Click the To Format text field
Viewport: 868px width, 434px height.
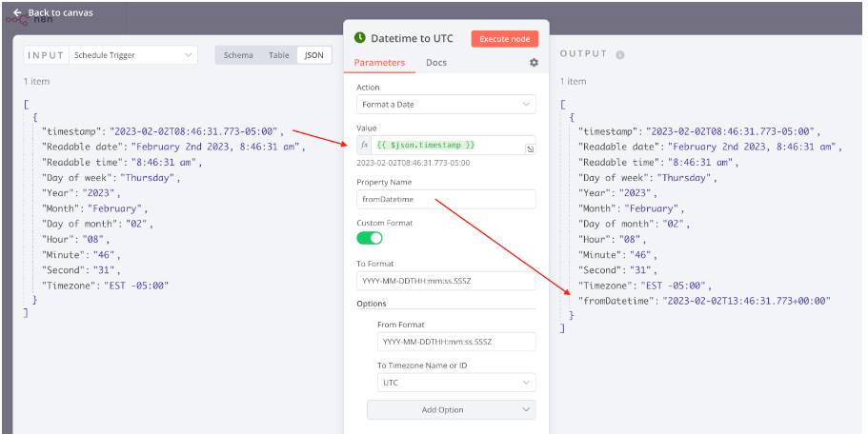click(x=446, y=281)
